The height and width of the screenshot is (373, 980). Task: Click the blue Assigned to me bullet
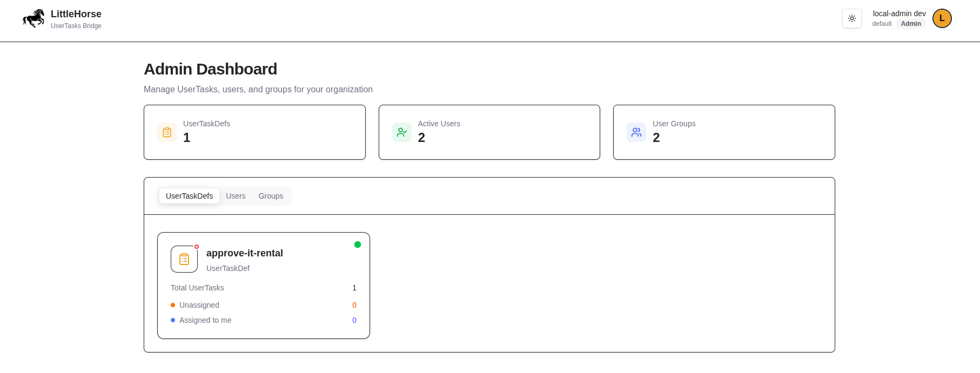[173, 320]
